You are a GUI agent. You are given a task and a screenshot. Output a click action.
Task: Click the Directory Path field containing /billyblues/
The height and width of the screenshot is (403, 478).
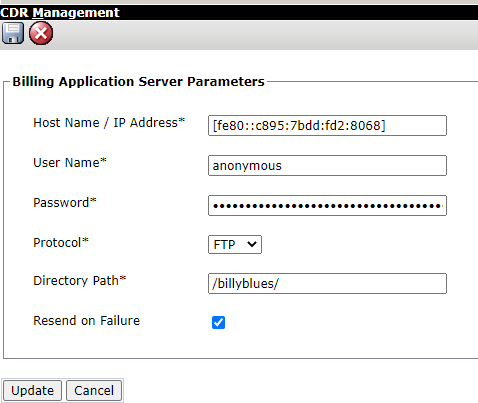[327, 283]
